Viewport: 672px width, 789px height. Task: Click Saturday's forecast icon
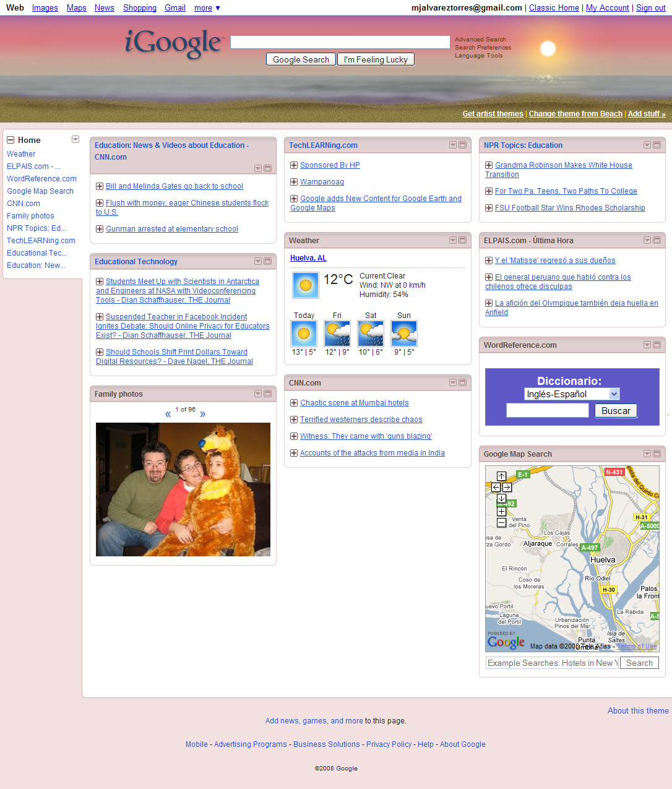[371, 334]
